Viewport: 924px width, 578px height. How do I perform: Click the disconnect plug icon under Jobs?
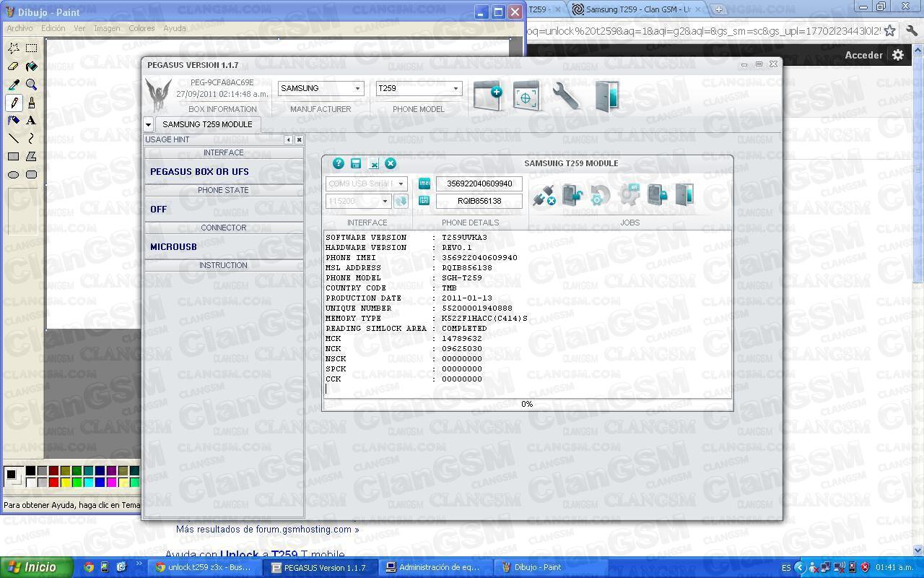[544, 195]
